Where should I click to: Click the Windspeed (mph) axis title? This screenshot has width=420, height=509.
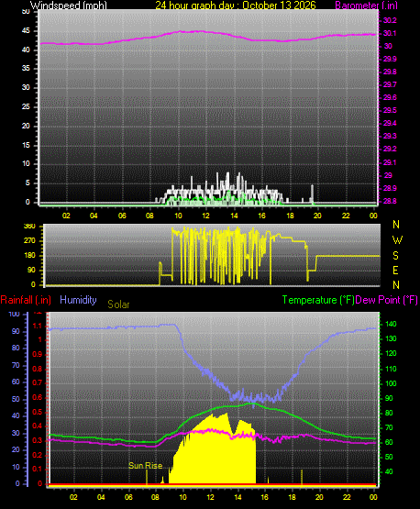pyautogui.click(x=69, y=6)
